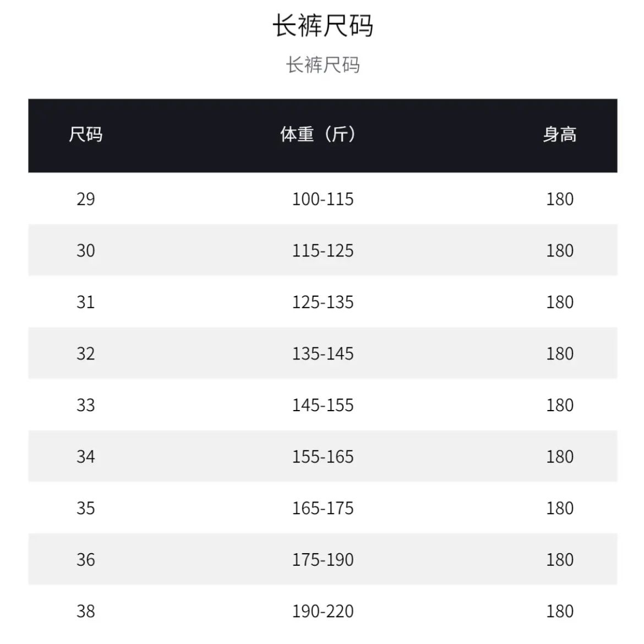Select the 尺码 column header

pos(85,134)
